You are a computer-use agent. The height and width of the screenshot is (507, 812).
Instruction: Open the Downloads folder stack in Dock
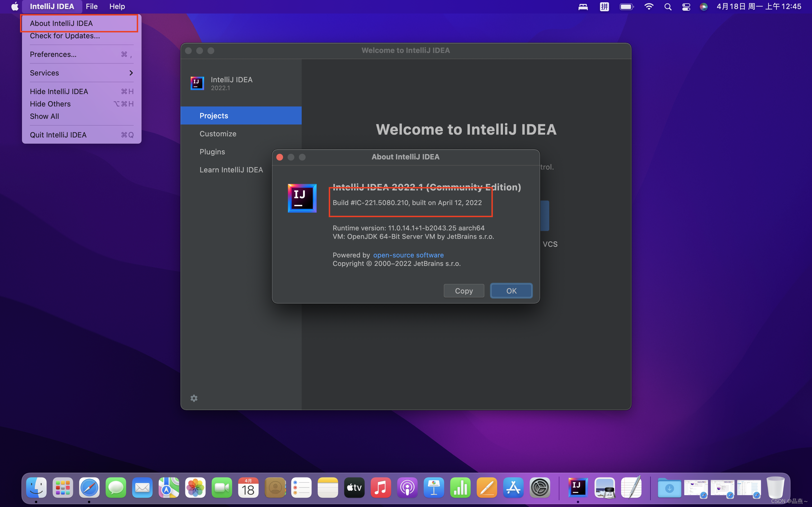coord(669,487)
